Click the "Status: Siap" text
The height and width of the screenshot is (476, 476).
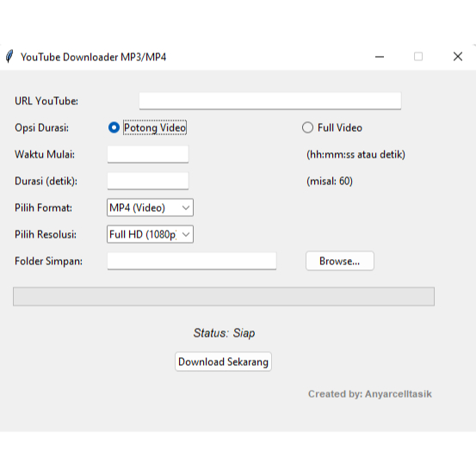click(x=224, y=333)
